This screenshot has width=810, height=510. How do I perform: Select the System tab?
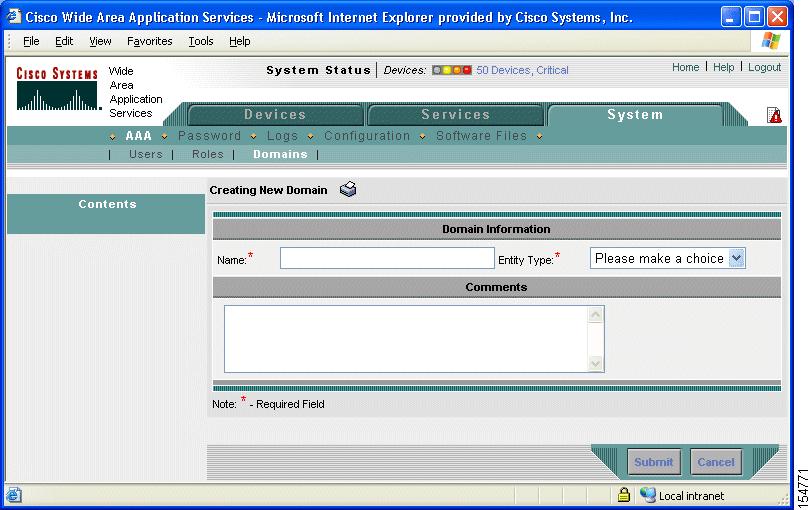coord(635,115)
